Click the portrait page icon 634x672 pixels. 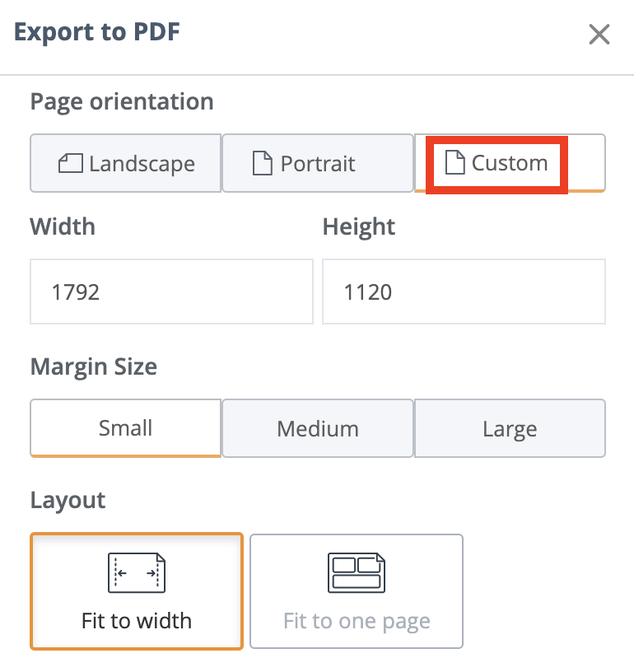[x=262, y=163]
